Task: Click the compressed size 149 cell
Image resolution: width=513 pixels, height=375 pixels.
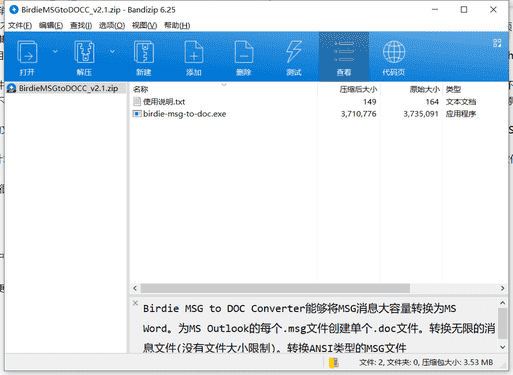Action: tap(370, 102)
